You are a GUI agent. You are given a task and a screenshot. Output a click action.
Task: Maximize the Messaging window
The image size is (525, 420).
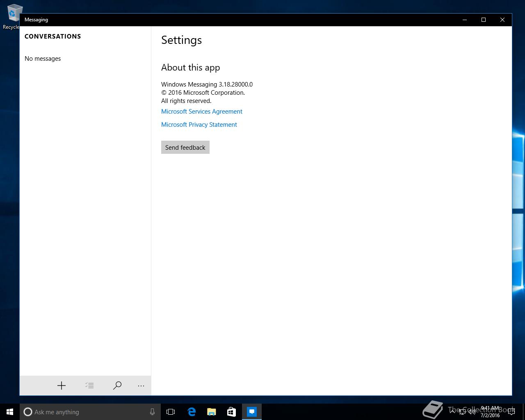click(x=484, y=20)
